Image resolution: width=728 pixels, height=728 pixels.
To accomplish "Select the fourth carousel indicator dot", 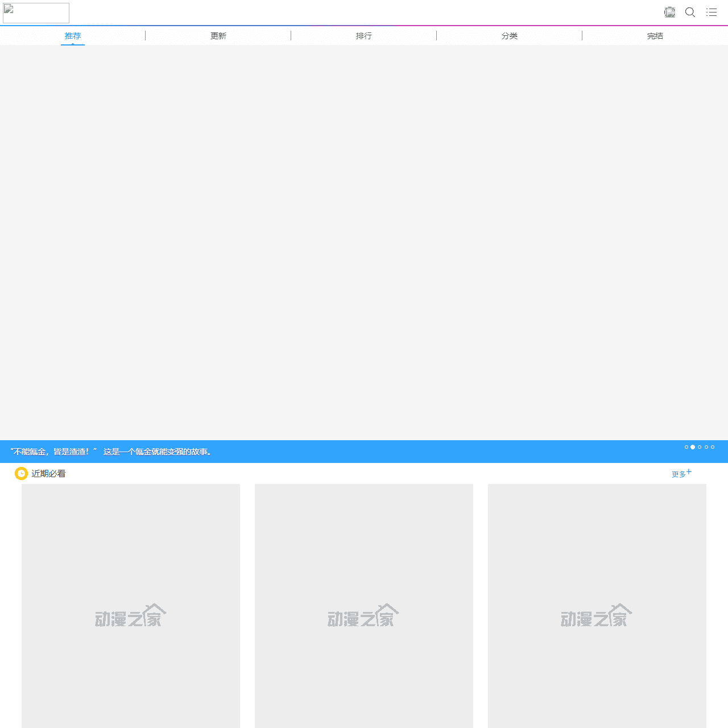I will pos(706,447).
